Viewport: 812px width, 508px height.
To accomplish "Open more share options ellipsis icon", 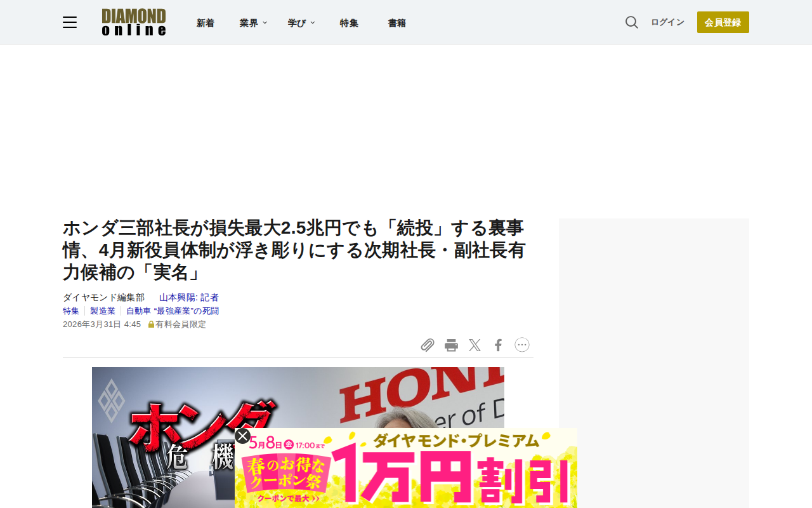I will point(522,345).
